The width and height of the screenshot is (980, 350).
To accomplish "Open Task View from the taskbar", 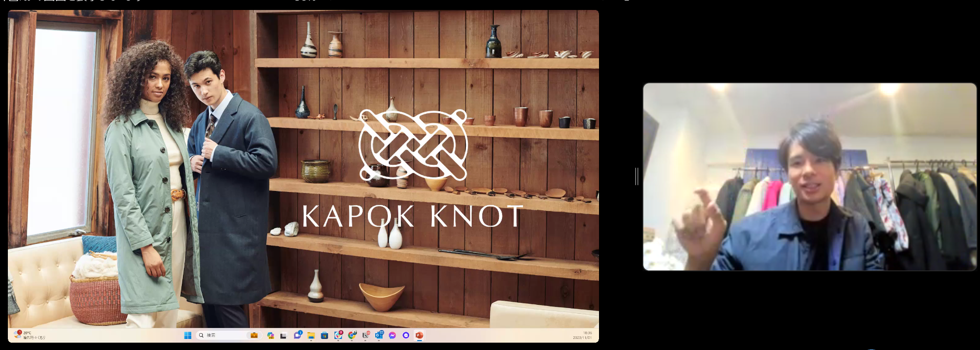I will pos(284,335).
